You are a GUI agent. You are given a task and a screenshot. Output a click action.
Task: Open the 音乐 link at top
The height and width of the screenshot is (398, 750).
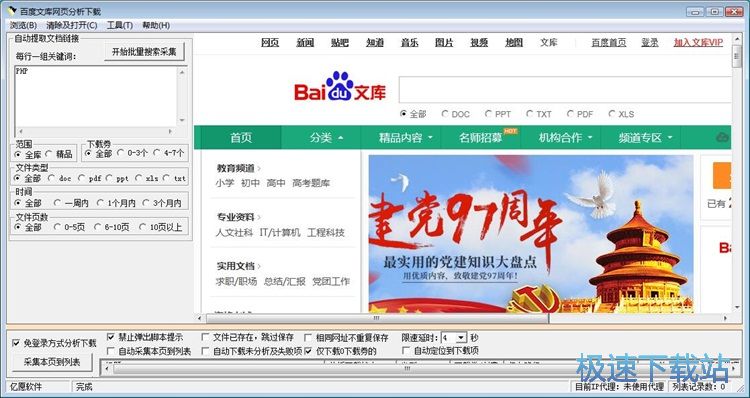click(x=409, y=43)
